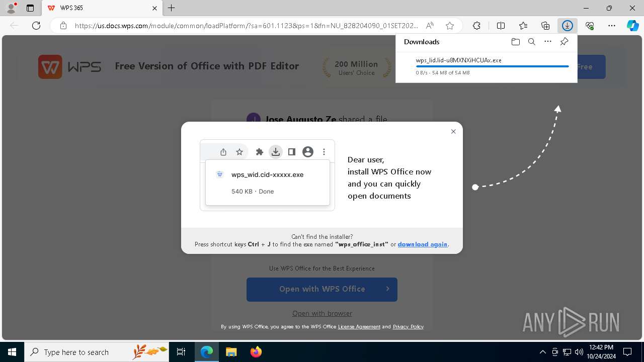The height and width of the screenshot is (362, 644).
Task: Click the download again link
Action: click(x=422, y=244)
